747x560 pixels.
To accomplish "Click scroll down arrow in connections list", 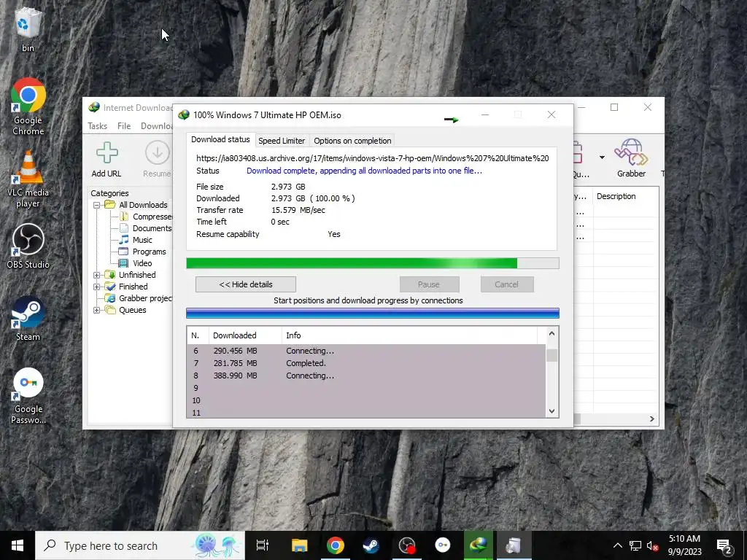I will [x=551, y=411].
